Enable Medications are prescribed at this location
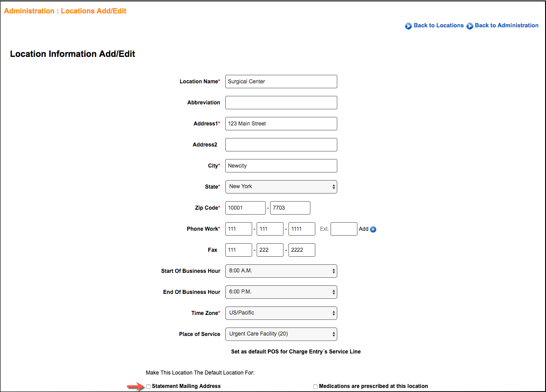Screen dimensions: 546x392 point(315,387)
